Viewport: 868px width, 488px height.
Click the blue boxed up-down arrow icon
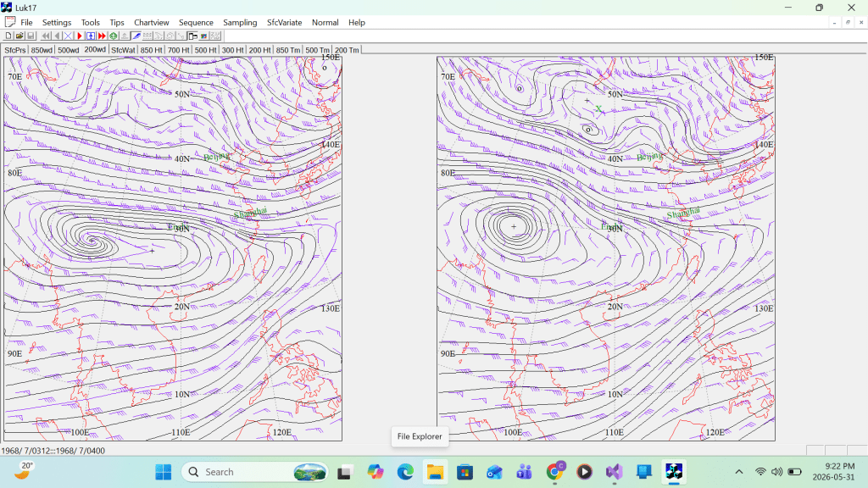[91, 36]
